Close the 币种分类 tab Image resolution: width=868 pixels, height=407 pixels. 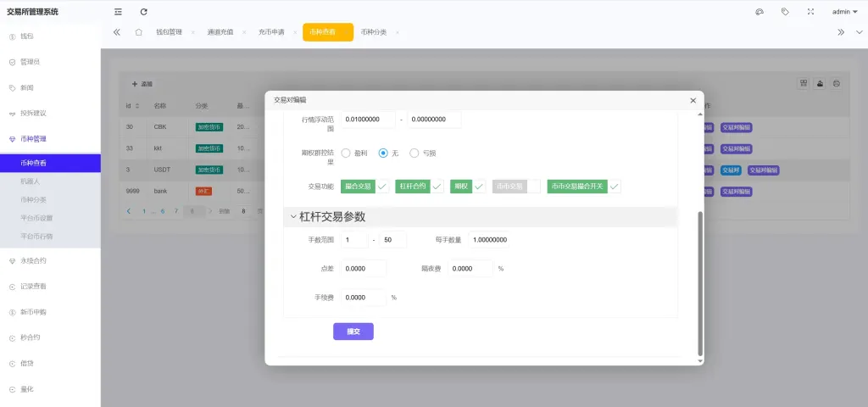tap(398, 33)
